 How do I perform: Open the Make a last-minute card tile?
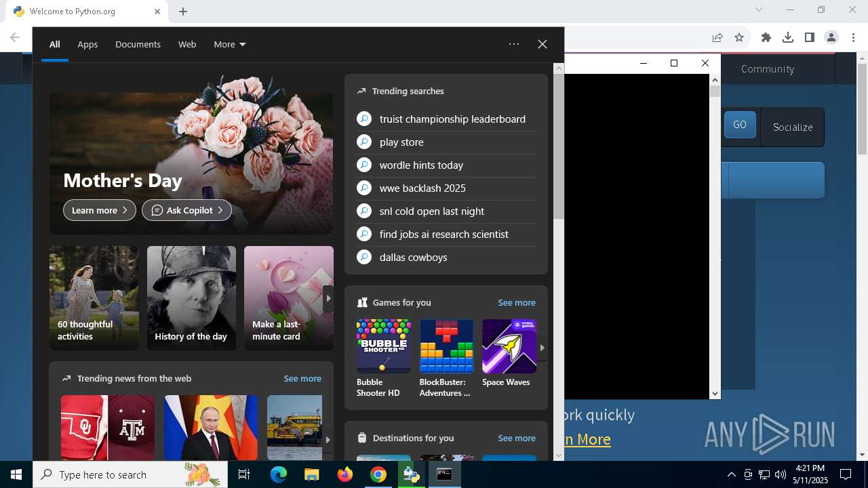(x=289, y=298)
